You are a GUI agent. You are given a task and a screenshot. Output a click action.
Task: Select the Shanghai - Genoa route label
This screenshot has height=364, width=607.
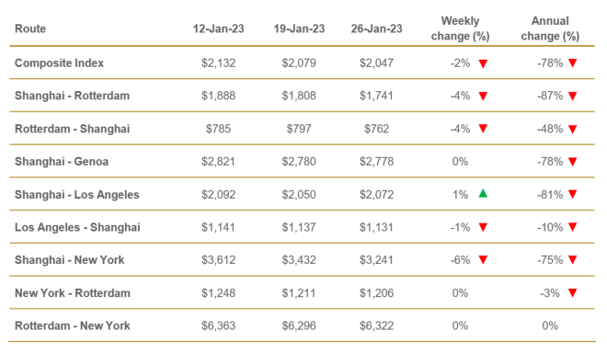[62, 162]
